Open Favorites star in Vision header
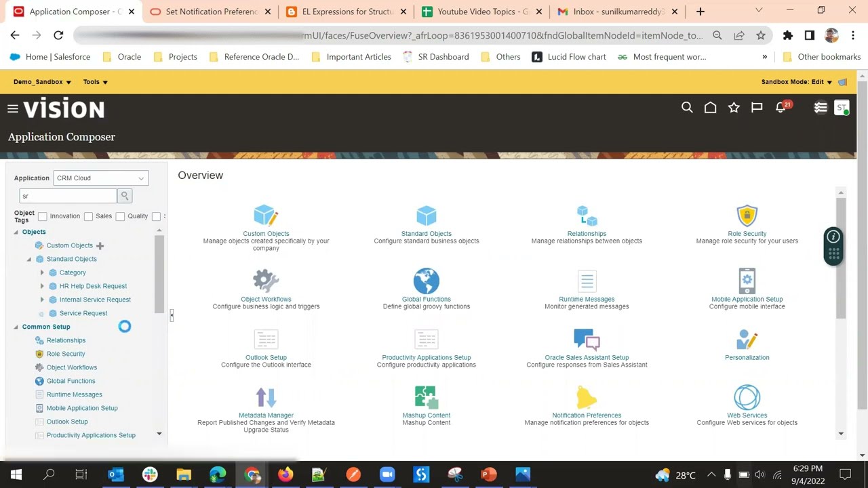Viewport: 868px width, 488px height. pos(734,108)
